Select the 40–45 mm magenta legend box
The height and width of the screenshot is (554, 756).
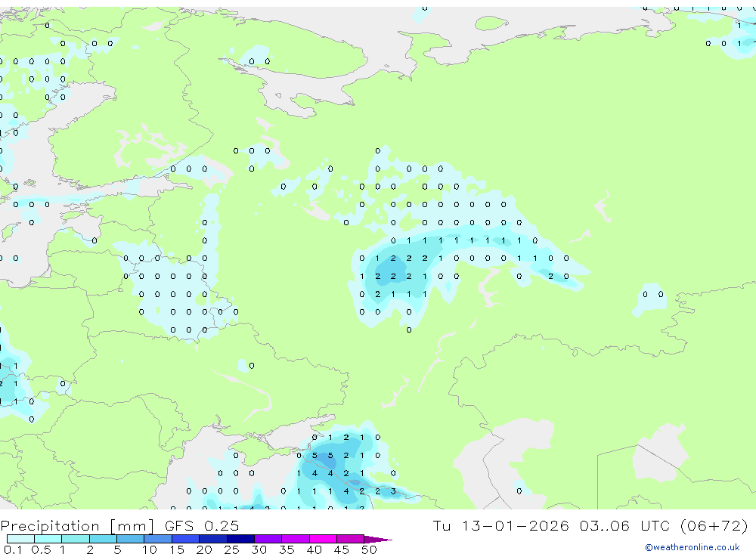(x=323, y=539)
